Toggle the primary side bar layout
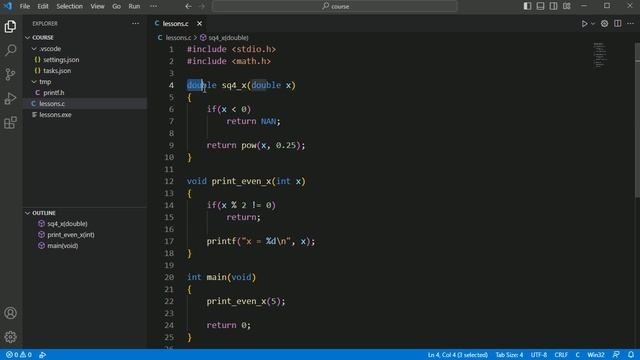 (527, 6)
